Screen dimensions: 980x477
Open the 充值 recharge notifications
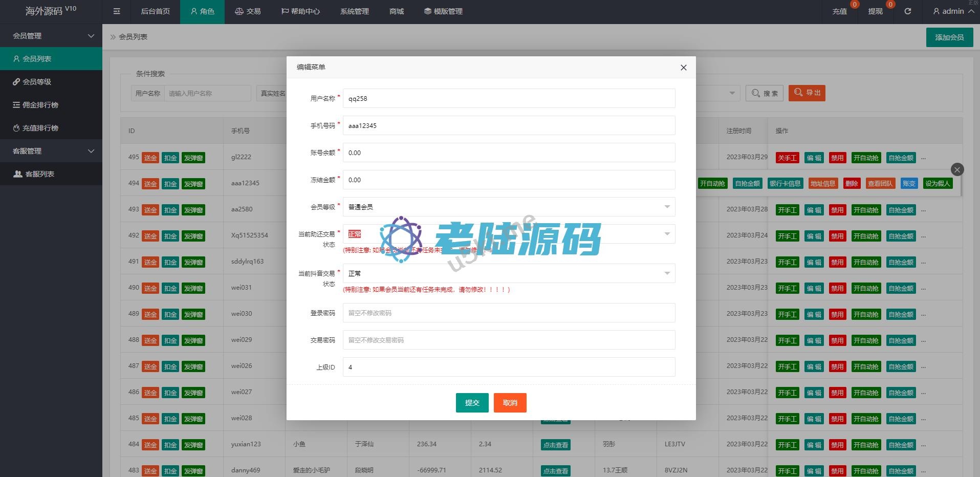pyautogui.click(x=839, y=11)
